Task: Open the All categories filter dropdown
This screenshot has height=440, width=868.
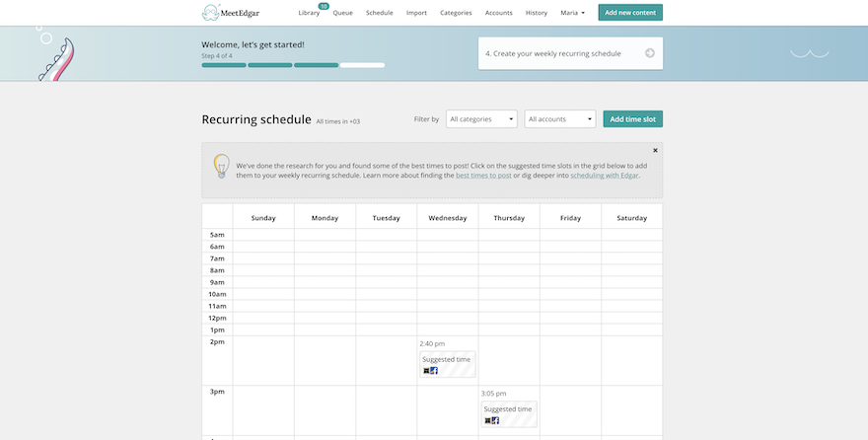Action: coord(481,119)
